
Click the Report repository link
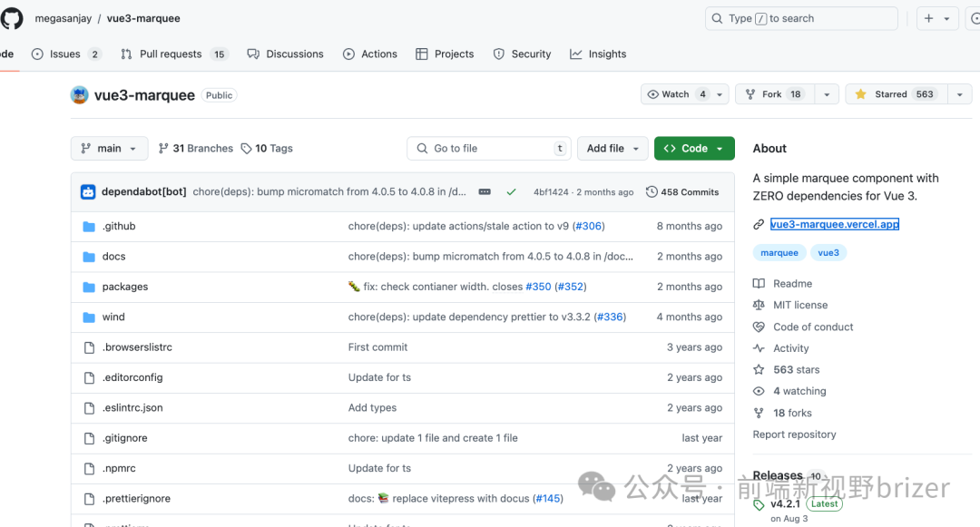coord(794,434)
